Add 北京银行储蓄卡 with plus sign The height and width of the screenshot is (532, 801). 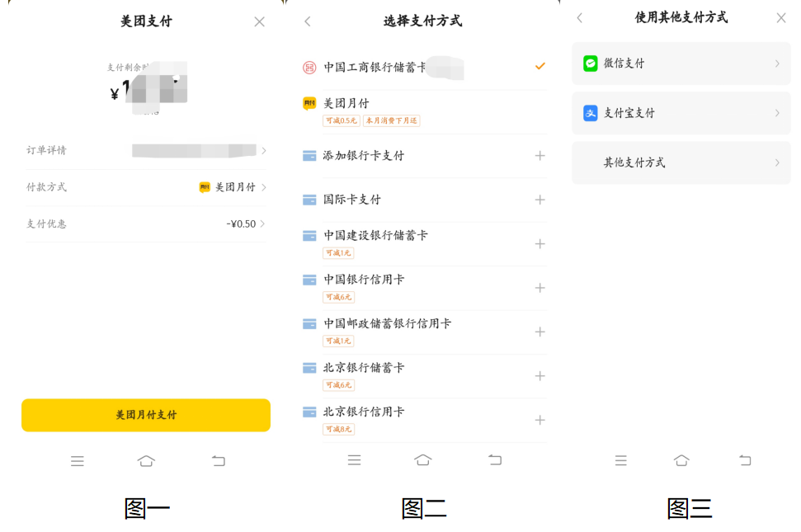click(540, 376)
